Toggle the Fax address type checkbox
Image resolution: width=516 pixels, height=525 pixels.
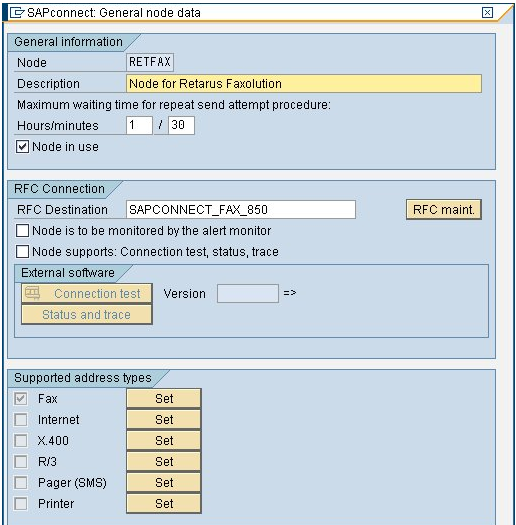pos(21,398)
